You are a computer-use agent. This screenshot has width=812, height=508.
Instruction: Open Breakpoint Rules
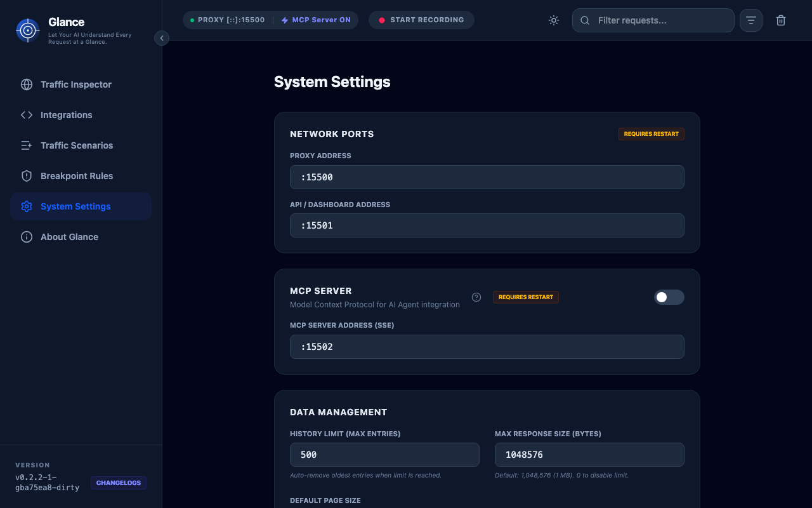pyautogui.click(x=76, y=175)
